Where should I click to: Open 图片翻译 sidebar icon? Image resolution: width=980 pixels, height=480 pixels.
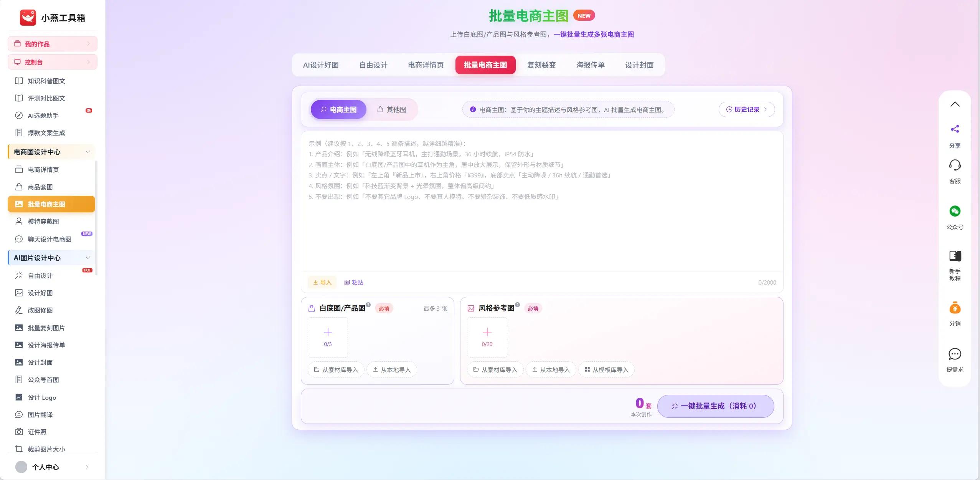click(x=19, y=415)
